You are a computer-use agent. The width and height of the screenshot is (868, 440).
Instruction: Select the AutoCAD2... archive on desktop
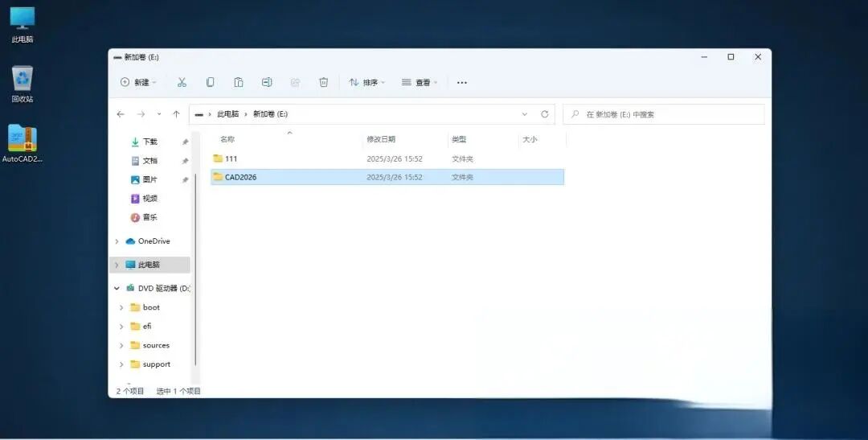23,143
